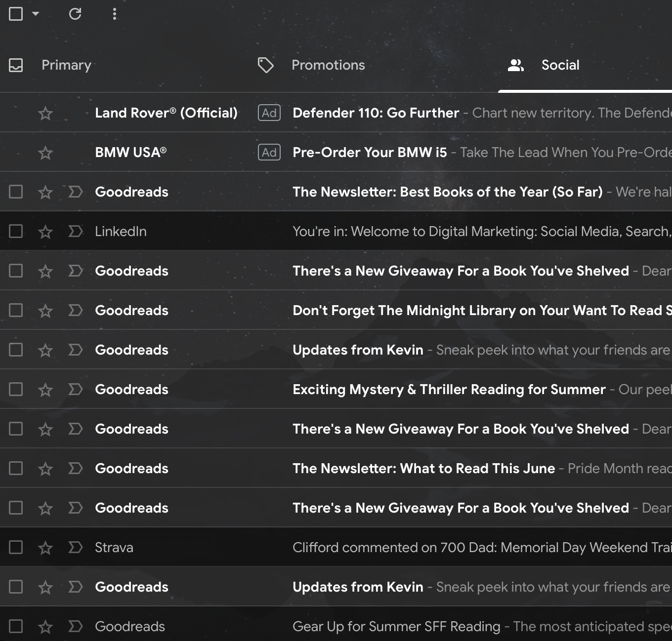
Task: Select the What to Read This June checkbox
Action: tap(16, 468)
